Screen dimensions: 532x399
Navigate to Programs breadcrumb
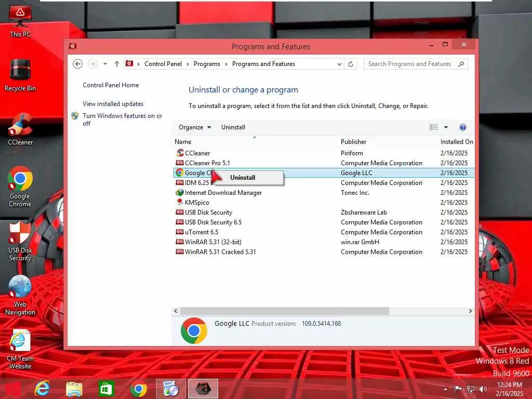[207, 64]
